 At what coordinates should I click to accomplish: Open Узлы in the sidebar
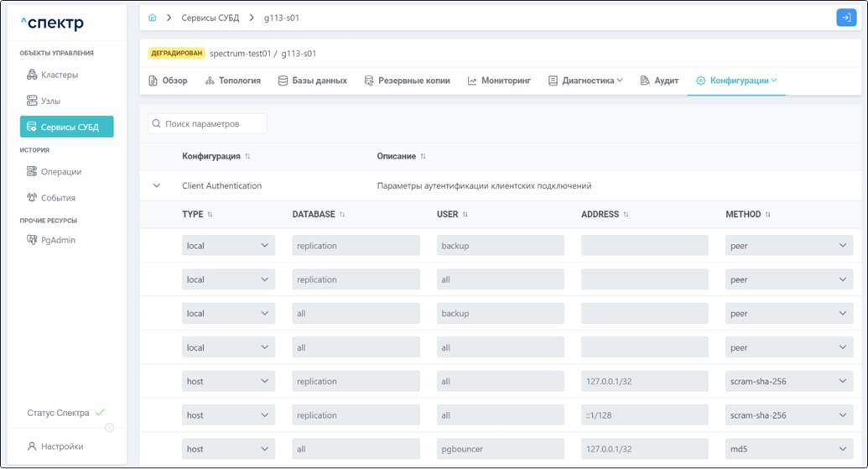pos(50,101)
